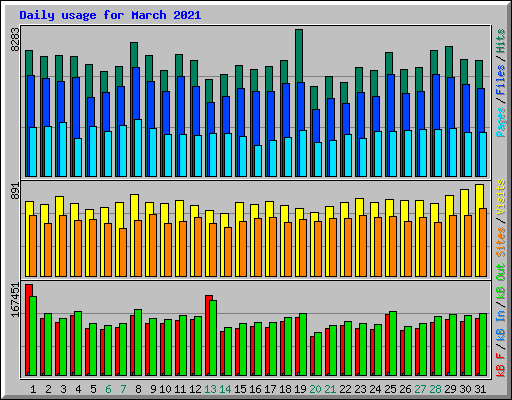The height and width of the screenshot is (400, 512).
Task: Click the chart title "Daily usage for March 2021"
Action: click(x=110, y=15)
